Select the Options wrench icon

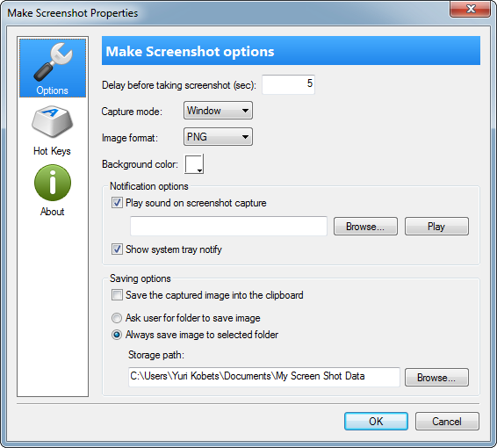coord(53,61)
